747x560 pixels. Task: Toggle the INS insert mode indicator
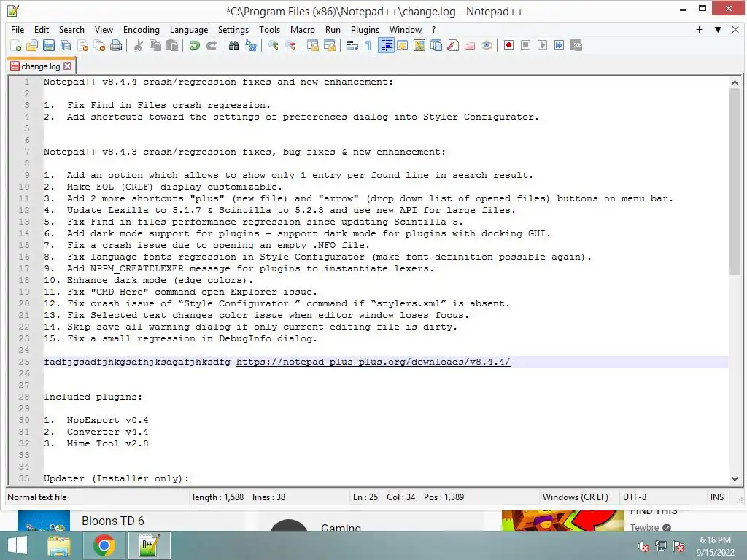tap(716, 497)
